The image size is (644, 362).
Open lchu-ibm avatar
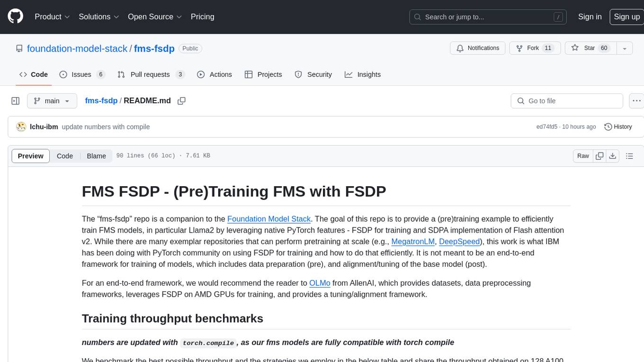[21, 127]
